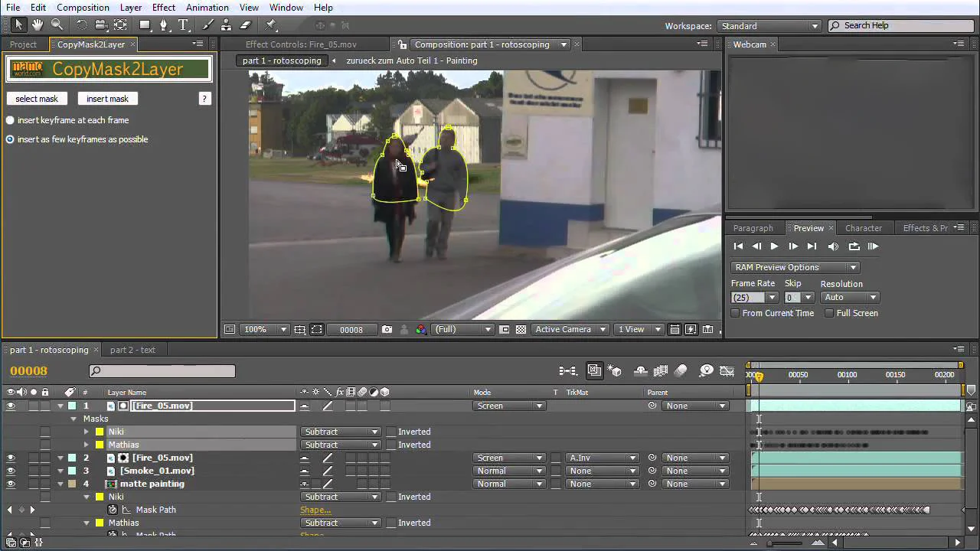
Task: Hide layer 3 Smoke_01.mov with eye toggle
Action: pyautogui.click(x=11, y=471)
